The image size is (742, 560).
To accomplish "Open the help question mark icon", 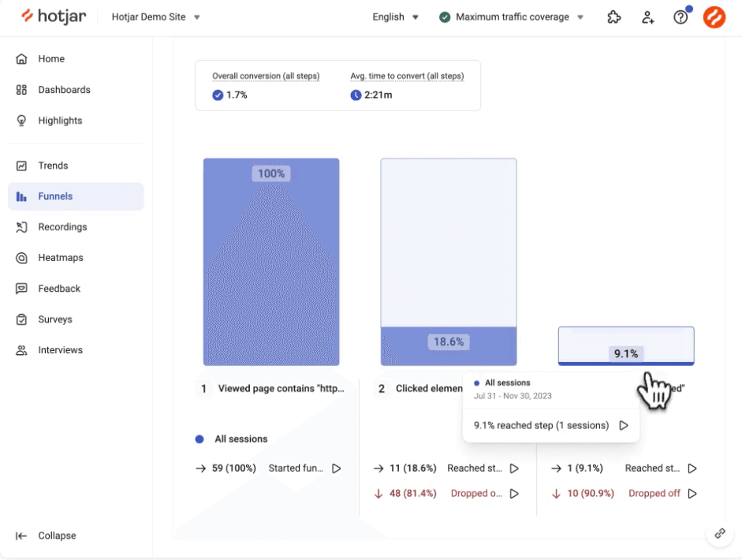I will [x=680, y=17].
